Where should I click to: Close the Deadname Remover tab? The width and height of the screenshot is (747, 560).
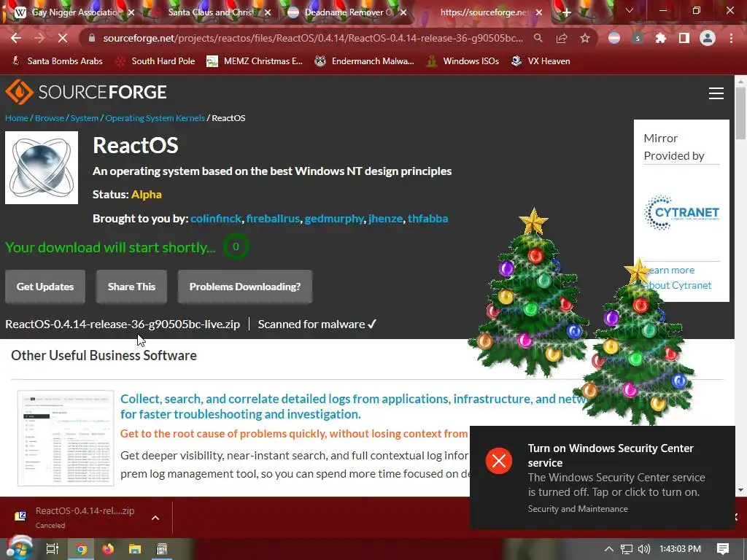(x=403, y=13)
